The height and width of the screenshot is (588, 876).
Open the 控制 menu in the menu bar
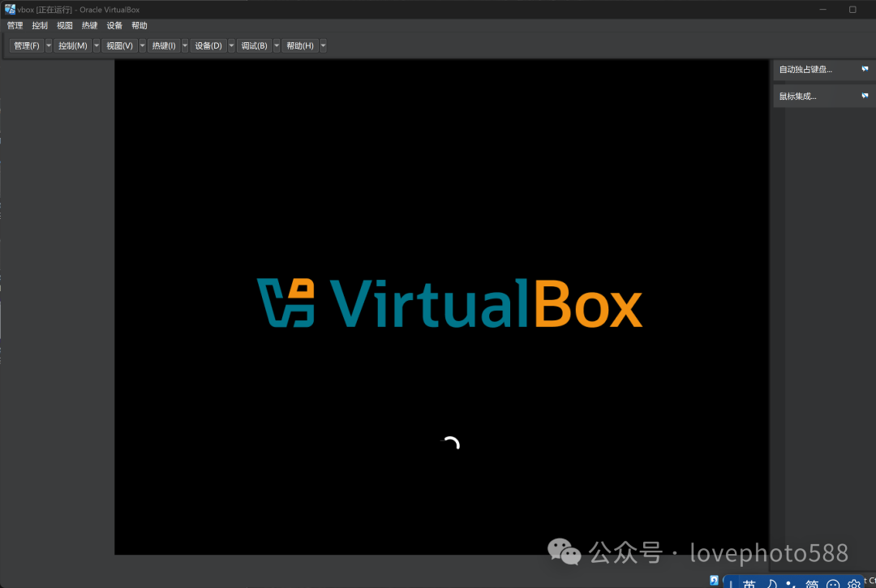pyautogui.click(x=40, y=26)
